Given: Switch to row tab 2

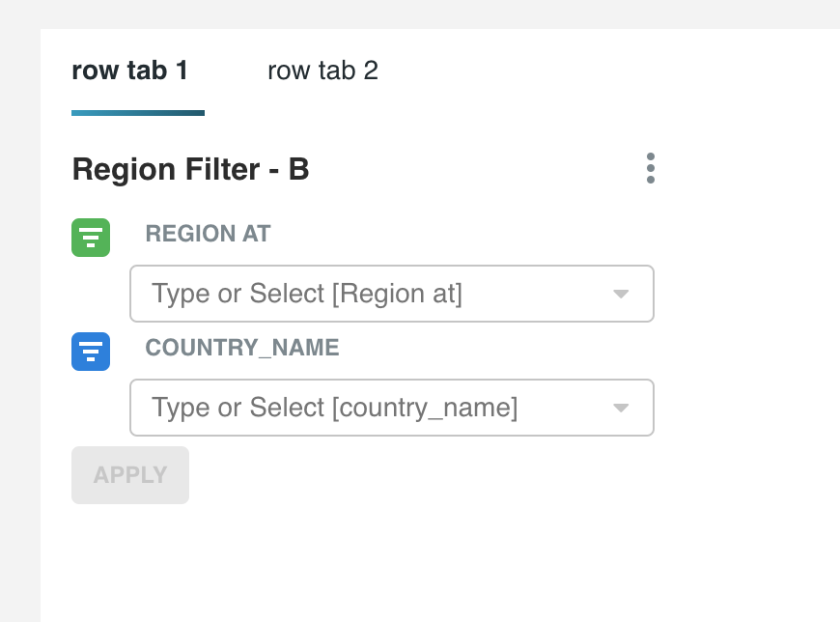Looking at the screenshot, I should point(322,71).
